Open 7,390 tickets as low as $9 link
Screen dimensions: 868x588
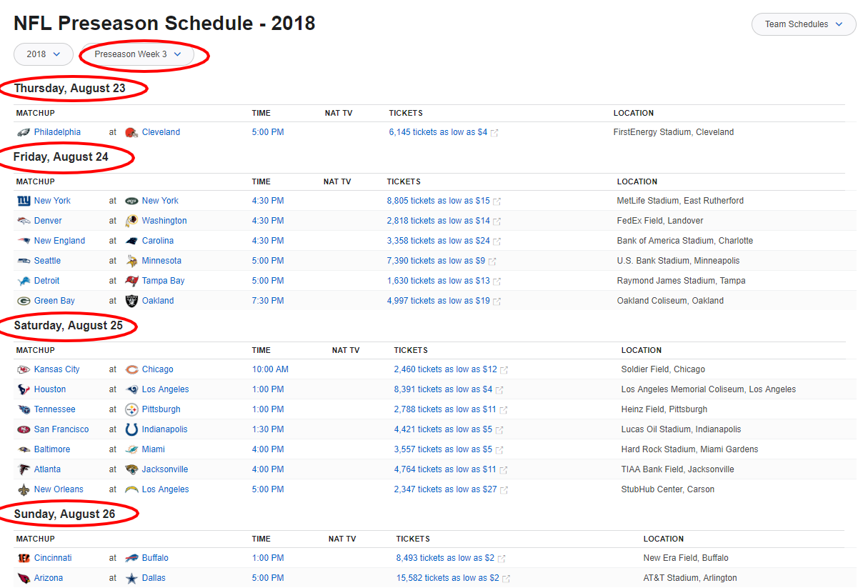[x=436, y=261]
